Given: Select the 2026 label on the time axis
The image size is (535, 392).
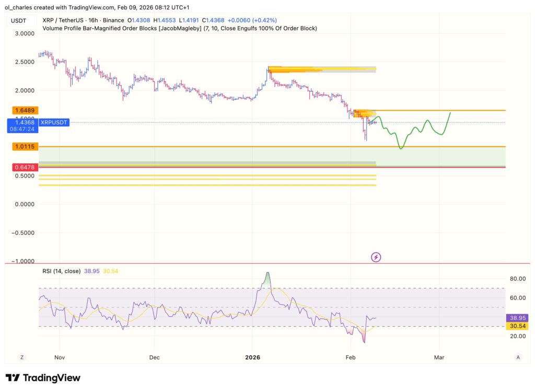Looking at the screenshot, I should point(252,358).
